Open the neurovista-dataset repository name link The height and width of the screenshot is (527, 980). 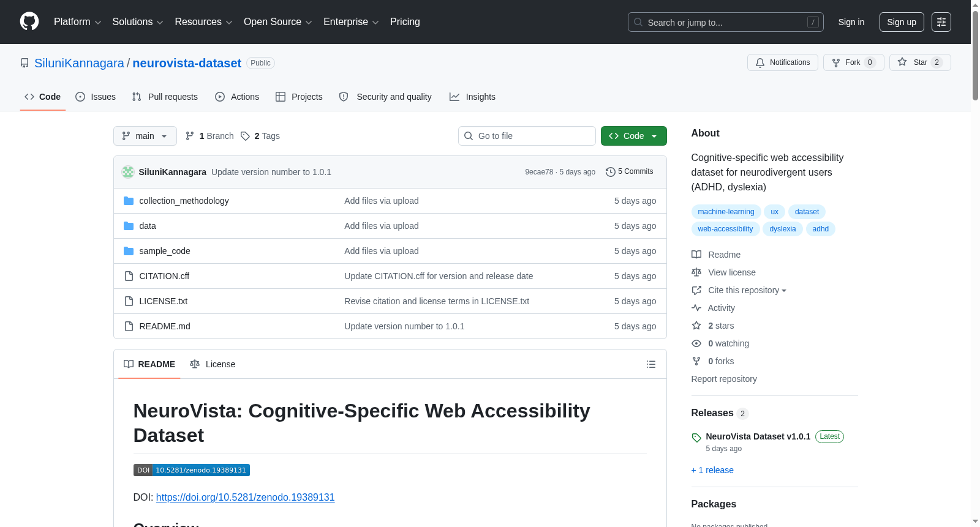pos(187,63)
